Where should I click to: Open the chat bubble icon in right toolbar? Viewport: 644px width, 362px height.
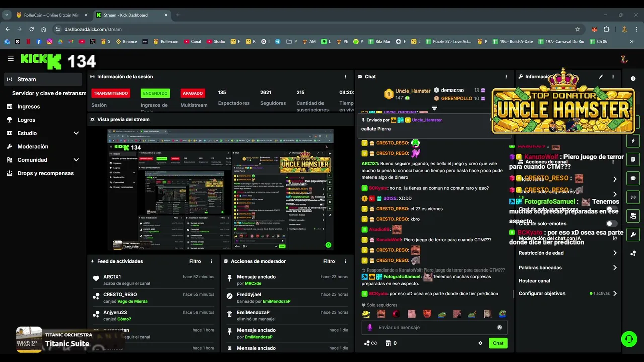tap(633, 178)
